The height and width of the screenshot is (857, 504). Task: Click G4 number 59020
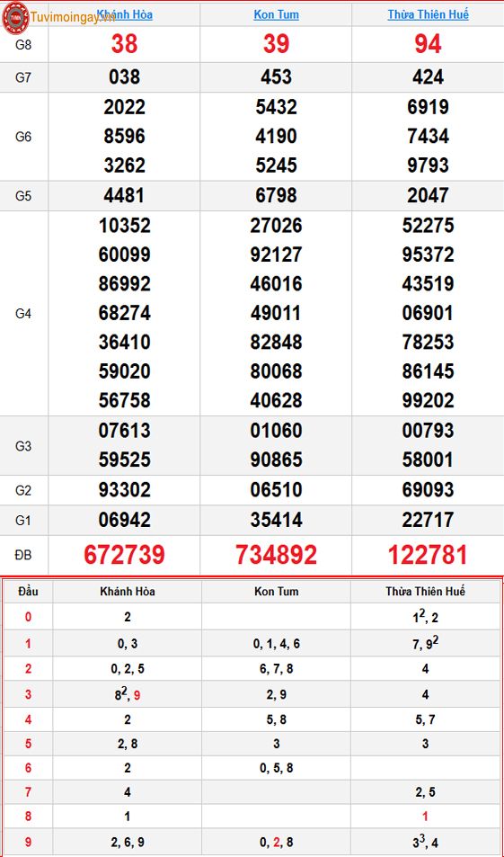point(125,371)
